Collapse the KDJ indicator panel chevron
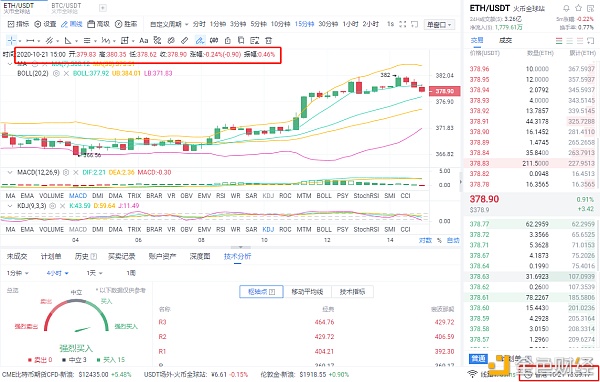 point(10,206)
